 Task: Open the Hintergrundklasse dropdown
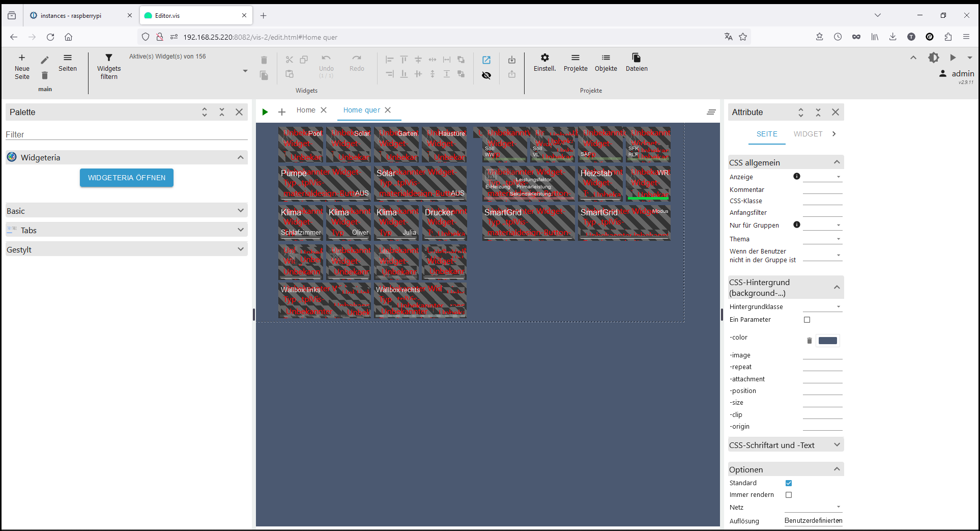pyautogui.click(x=823, y=306)
